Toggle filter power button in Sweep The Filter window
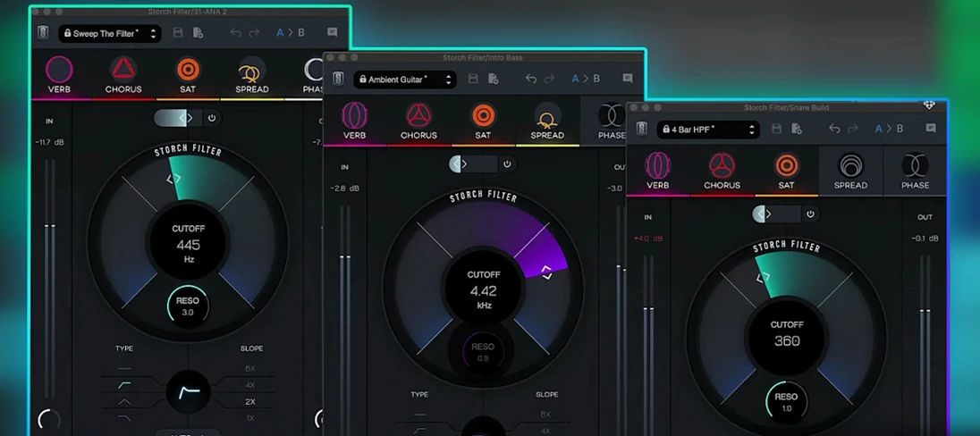This screenshot has width=980, height=436. tap(211, 118)
